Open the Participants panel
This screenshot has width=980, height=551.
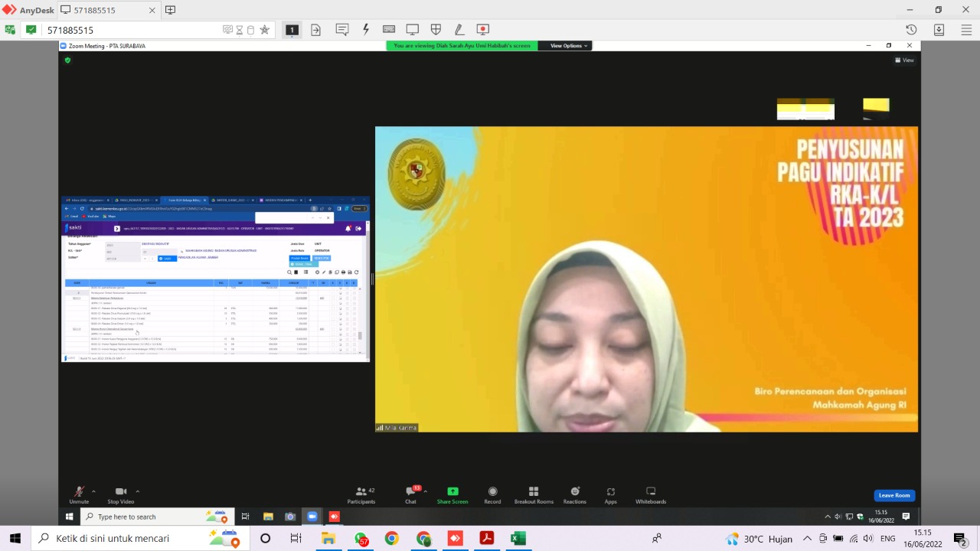[361, 492]
